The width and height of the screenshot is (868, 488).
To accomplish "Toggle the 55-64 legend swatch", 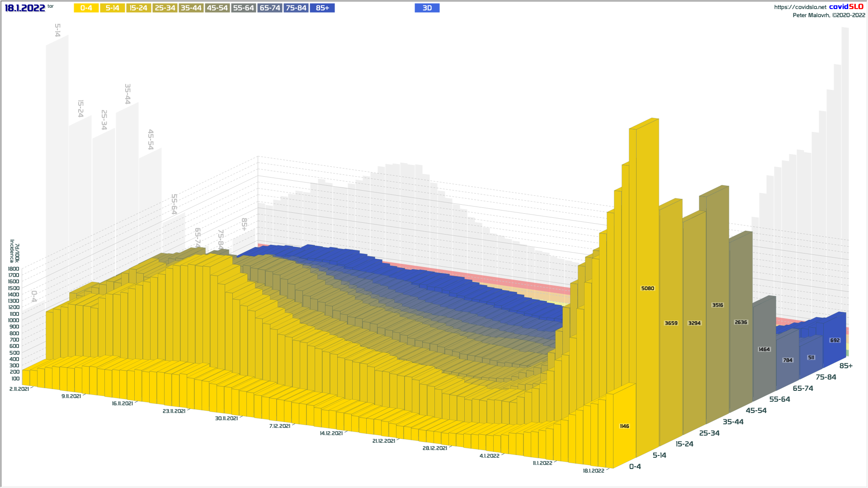I will click(243, 8).
